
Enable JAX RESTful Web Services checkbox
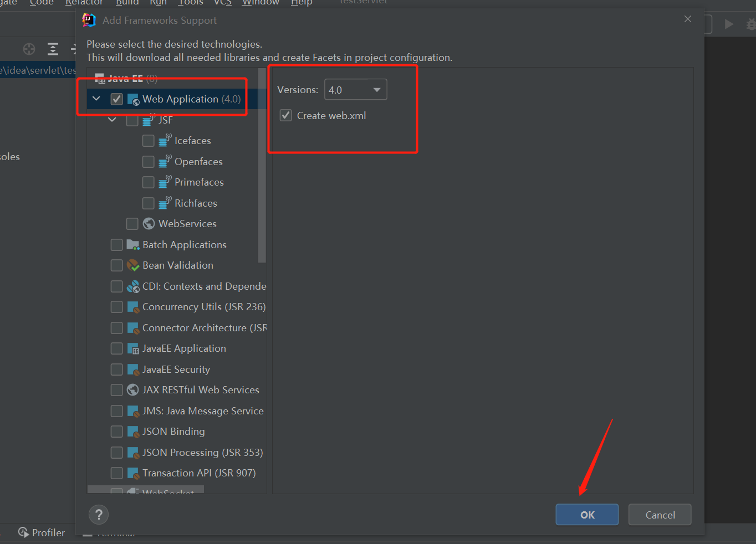(x=117, y=390)
